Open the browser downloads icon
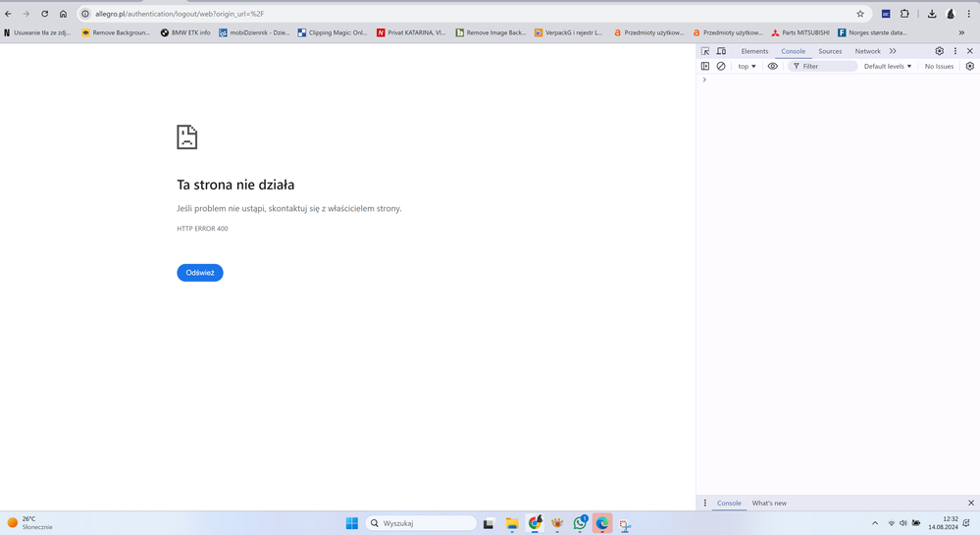 coord(931,14)
